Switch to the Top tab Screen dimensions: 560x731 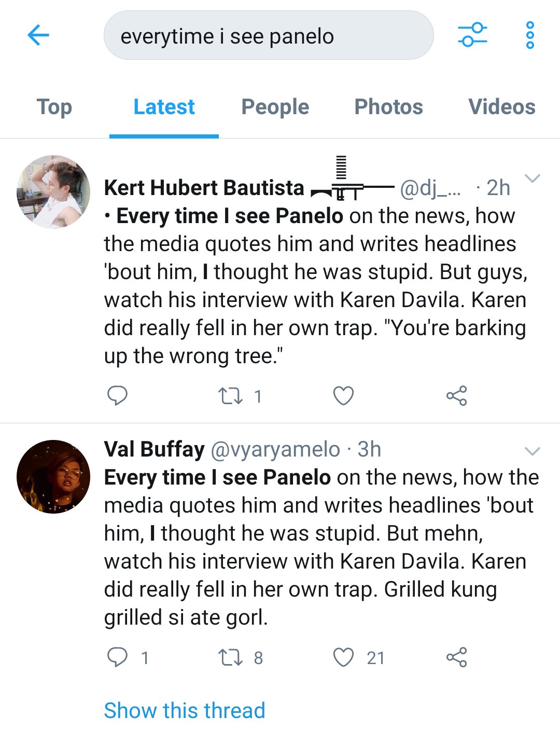54,107
